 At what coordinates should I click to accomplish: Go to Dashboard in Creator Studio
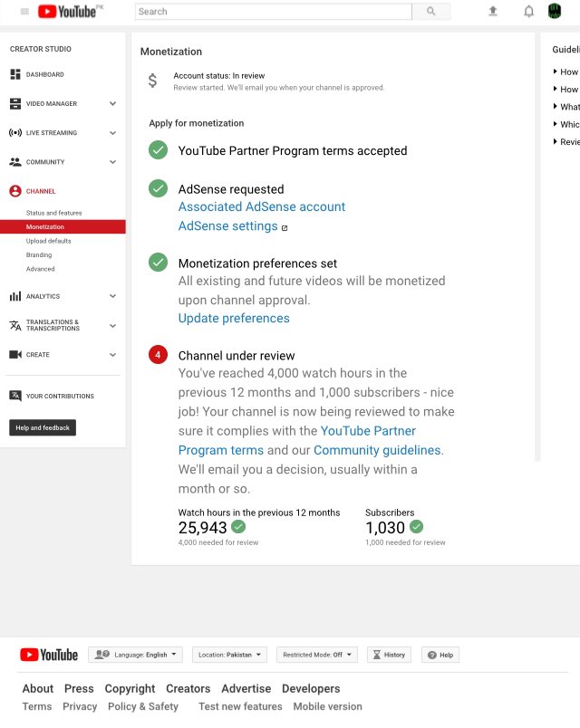tap(45, 74)
